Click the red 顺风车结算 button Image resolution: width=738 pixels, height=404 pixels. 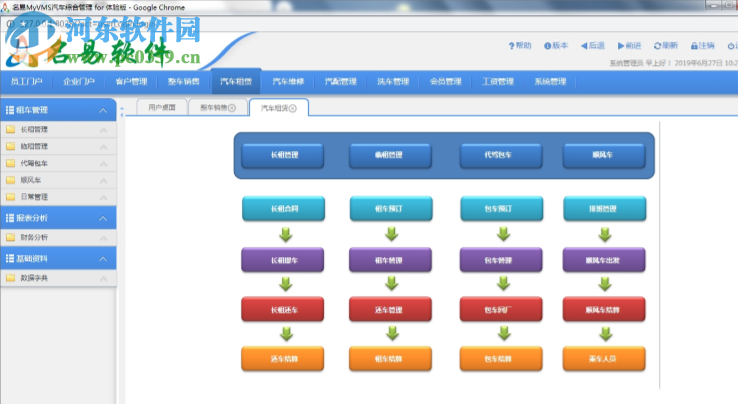[604, 309]
